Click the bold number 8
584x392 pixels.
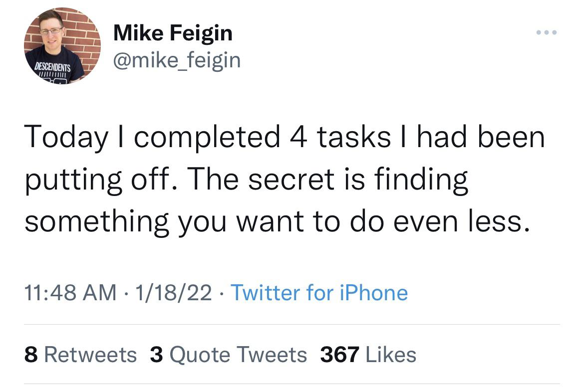click(30, 355)
